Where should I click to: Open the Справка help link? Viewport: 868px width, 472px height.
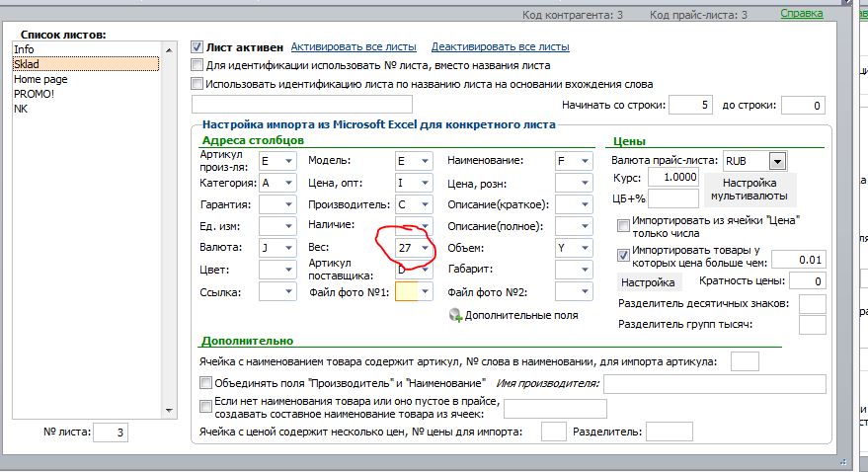[x=802, y=13]
